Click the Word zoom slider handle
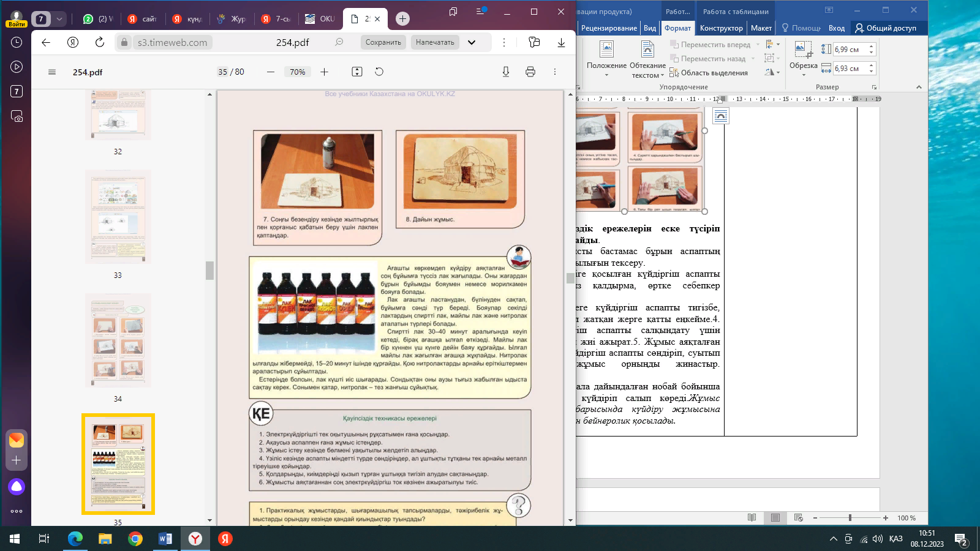This screenshot has width=980, height=551. [x=850, y=517]
